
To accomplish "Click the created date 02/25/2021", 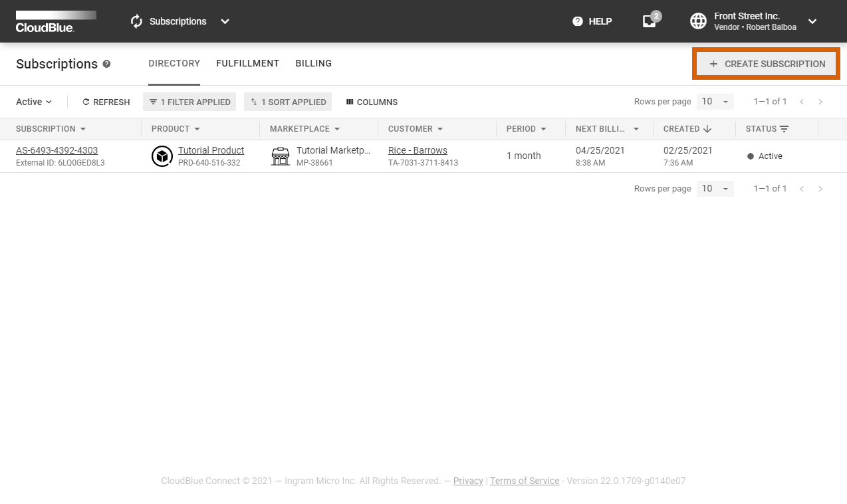I will coord(688,150).
